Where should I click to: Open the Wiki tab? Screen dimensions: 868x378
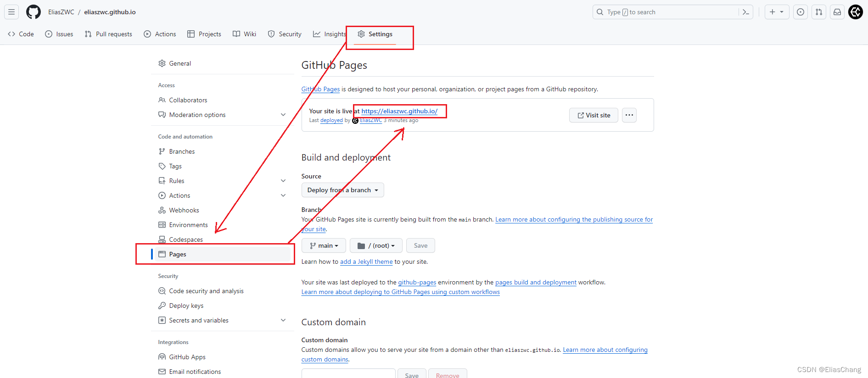click(x=245, y=34)
